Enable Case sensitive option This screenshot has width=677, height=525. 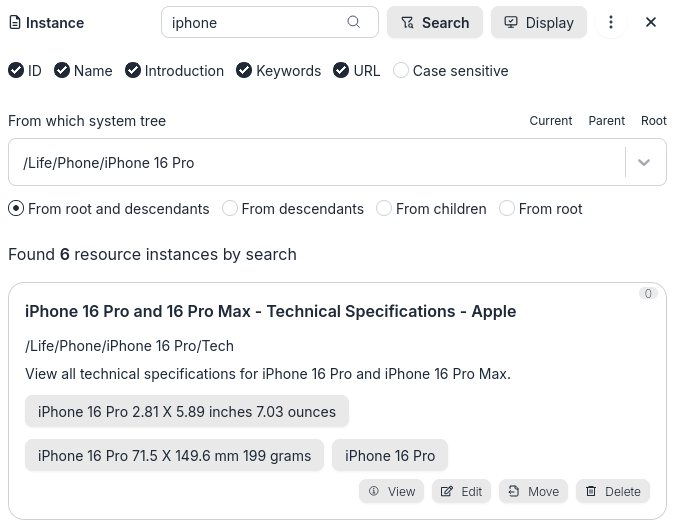(x=401, y=70)
